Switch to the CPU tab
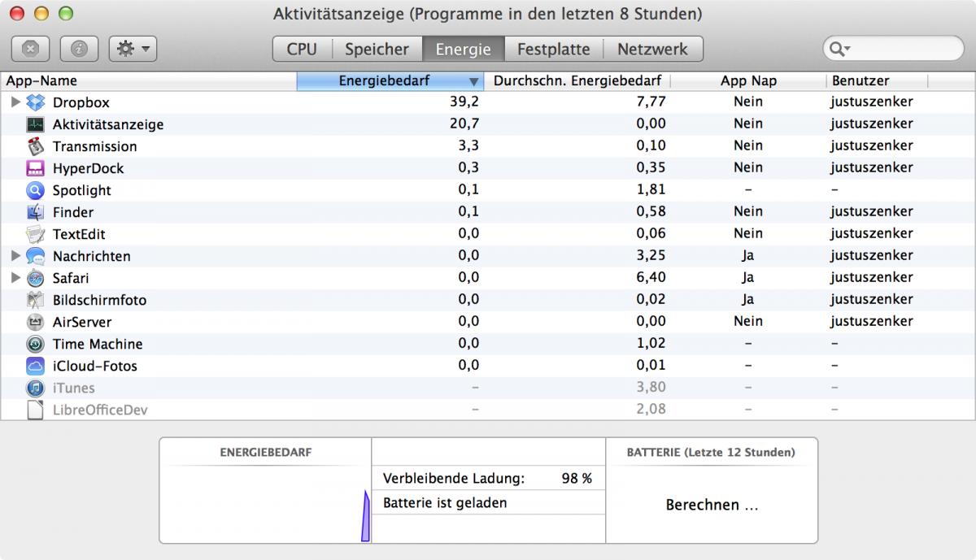The height and width of the screenshot is (560, 976). tap(302, 49)
